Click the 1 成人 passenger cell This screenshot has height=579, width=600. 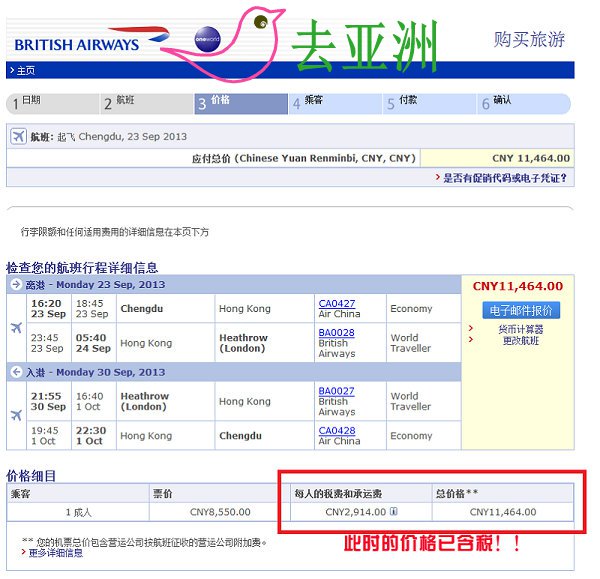click(78, 512)
